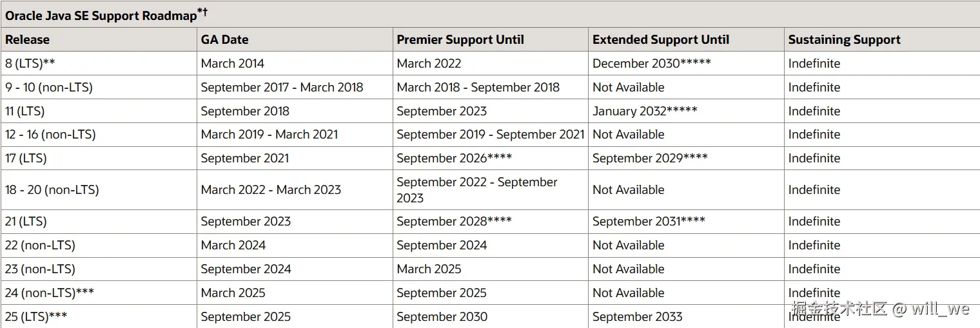Select the "Premier Support Until" header

coord(460,39)
